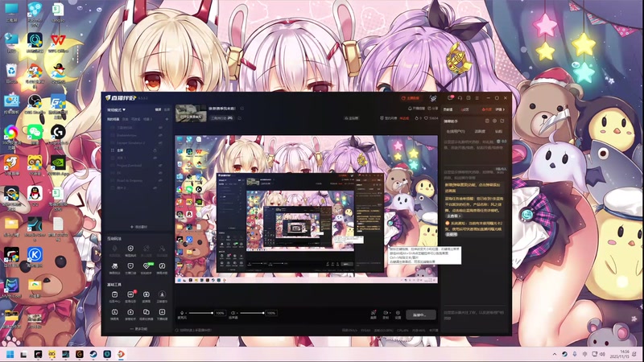The width and height of the screenshot is (644, 362).
Task: Click the microphone icon near volume slider
Action: (x=182, y=313)
